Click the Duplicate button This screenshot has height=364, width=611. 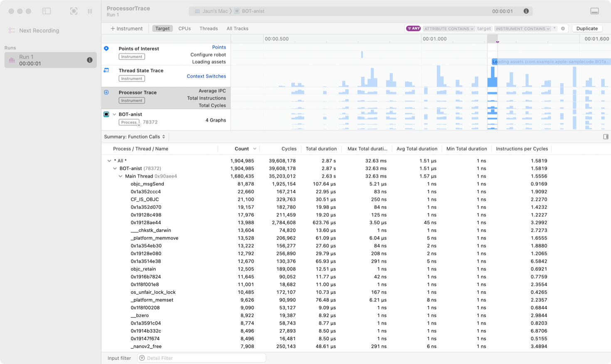[587, 28]
